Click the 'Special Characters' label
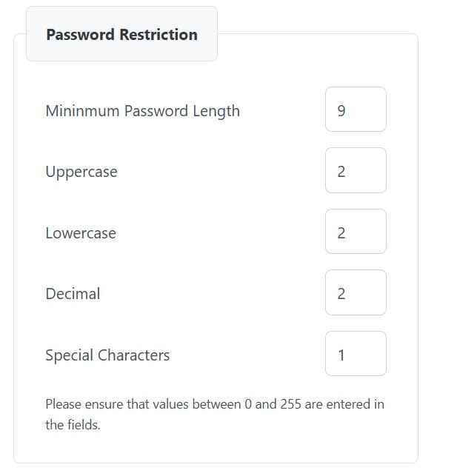The image size is (457, 476). click(x=107, y=355)
